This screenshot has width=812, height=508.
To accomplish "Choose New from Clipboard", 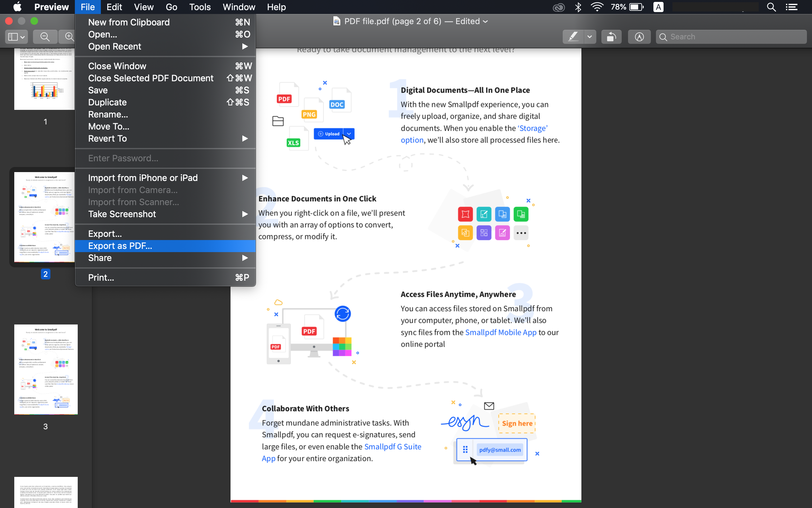I will (x=165, y=22).
